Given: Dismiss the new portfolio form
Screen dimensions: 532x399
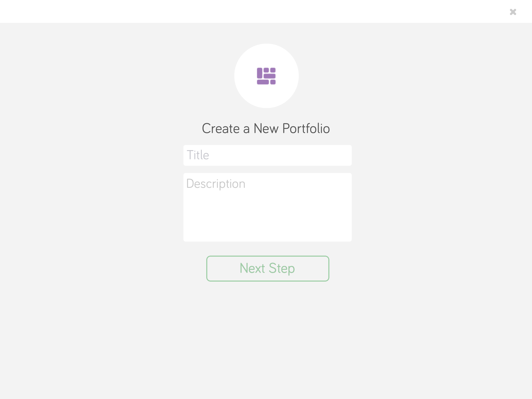Looking at the screenshot, I should [513, 12].
